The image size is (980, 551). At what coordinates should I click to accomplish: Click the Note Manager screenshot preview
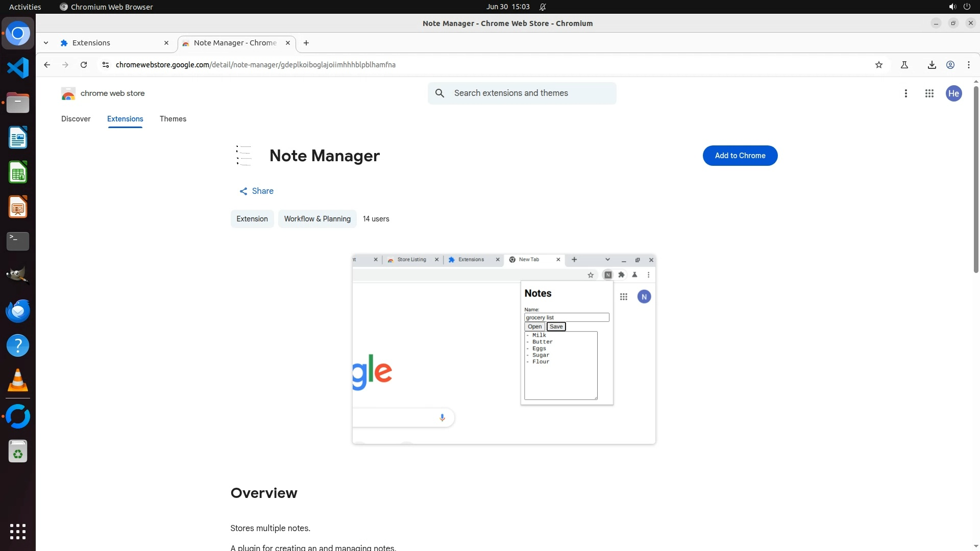coord(503,349)
